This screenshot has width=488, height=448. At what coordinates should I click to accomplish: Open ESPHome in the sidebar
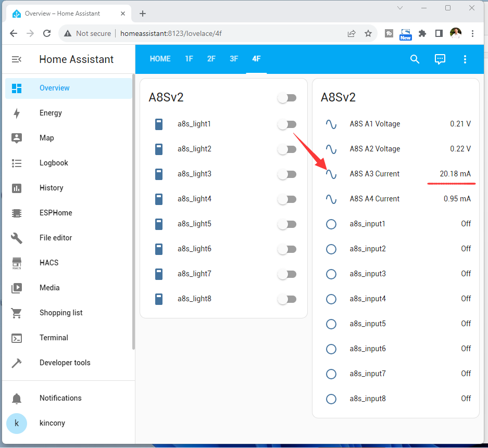pyautogui.click(x=56, y=213)
